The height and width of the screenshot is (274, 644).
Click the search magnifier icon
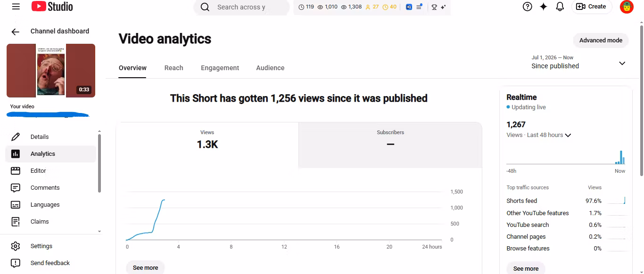pos(205,7)
